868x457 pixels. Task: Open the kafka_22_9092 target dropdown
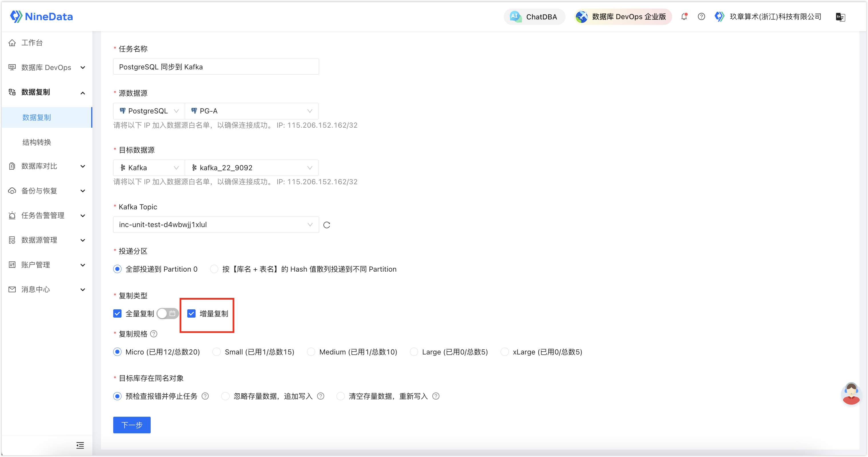[x=251, y=168]
